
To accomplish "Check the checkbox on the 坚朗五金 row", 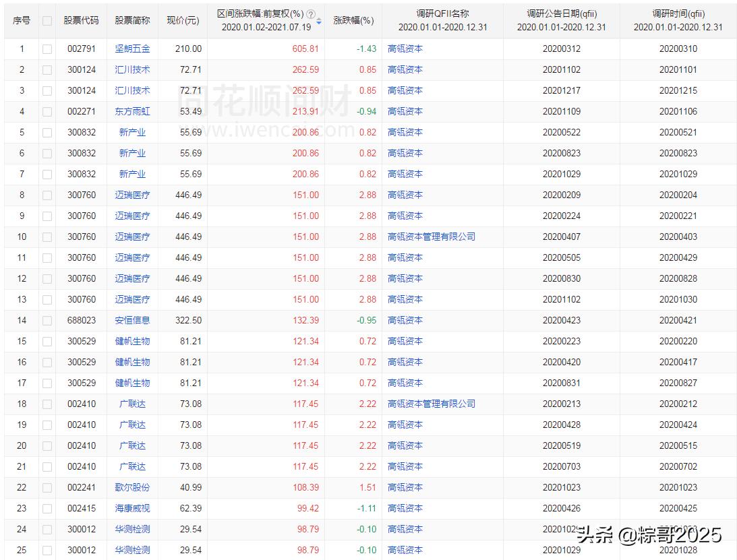I will point(46,48).
